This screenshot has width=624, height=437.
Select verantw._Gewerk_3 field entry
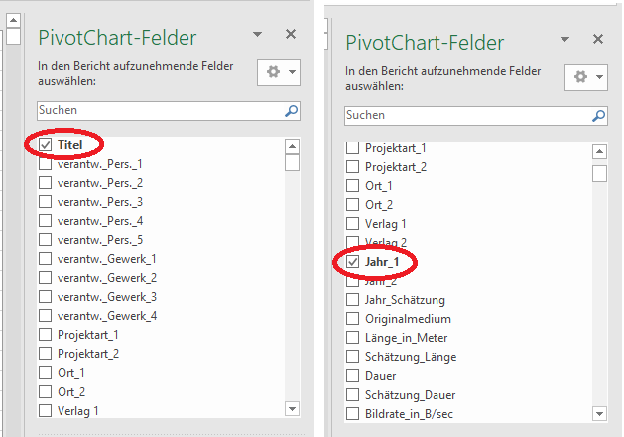[107, 297]
